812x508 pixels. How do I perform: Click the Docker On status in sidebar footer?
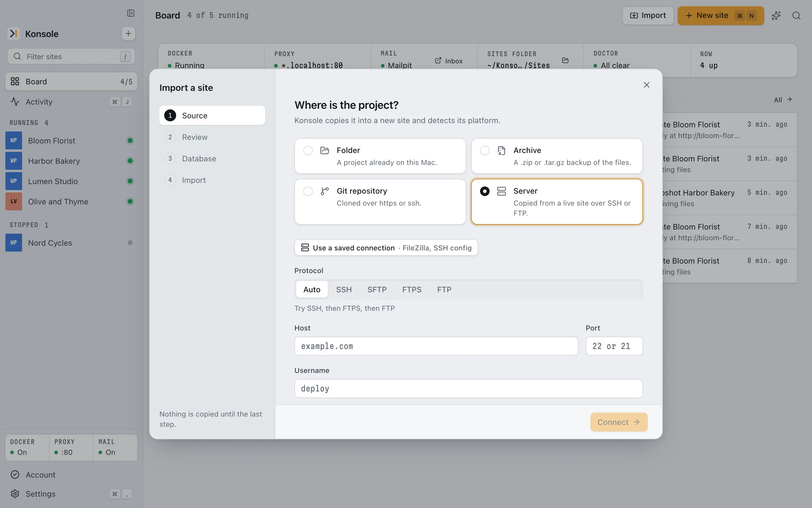(27, 448)
